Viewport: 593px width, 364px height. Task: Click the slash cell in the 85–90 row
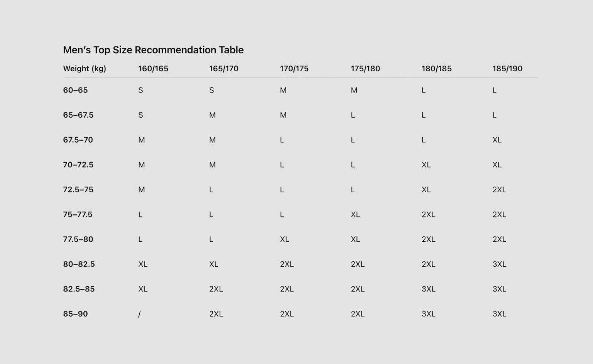139,314
